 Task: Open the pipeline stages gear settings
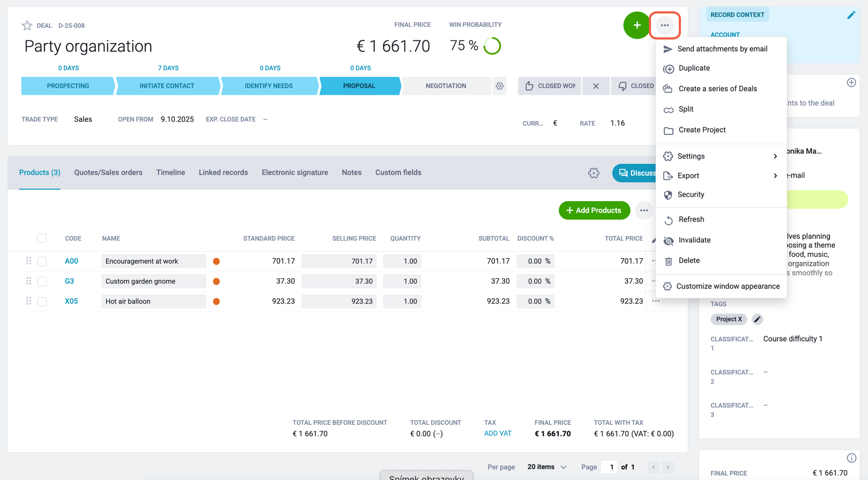(500, 86)
